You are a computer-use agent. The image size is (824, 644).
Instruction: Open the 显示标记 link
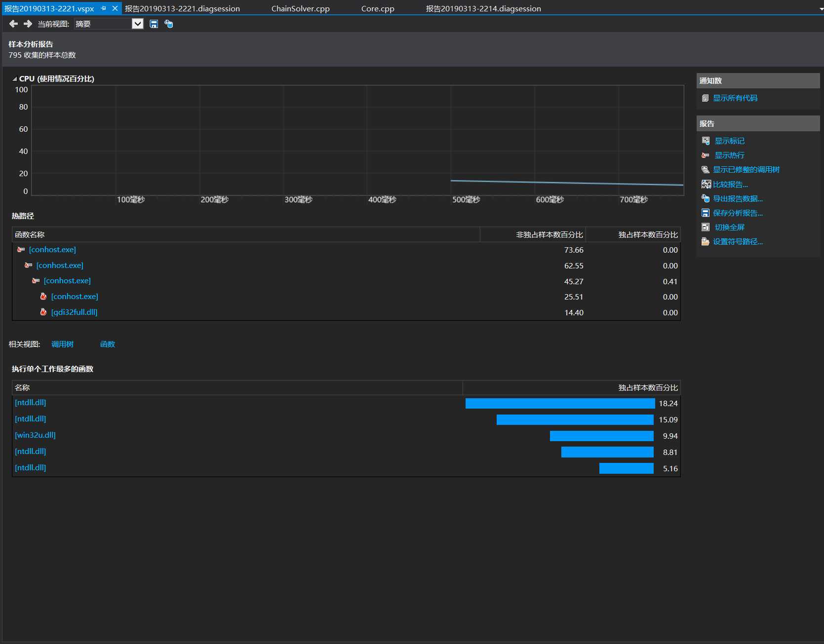(x=730, y=141)
